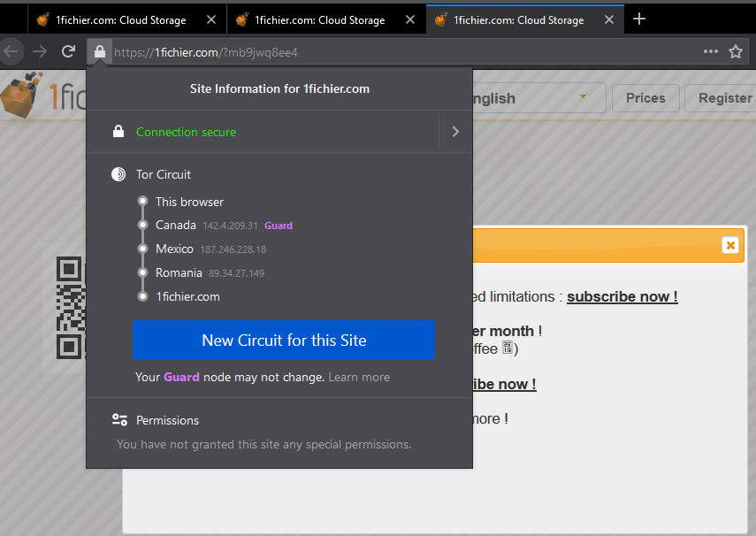Close the active third 1fichier.com tab
Viewport: 756px width, 536px height.
point(609,19)
